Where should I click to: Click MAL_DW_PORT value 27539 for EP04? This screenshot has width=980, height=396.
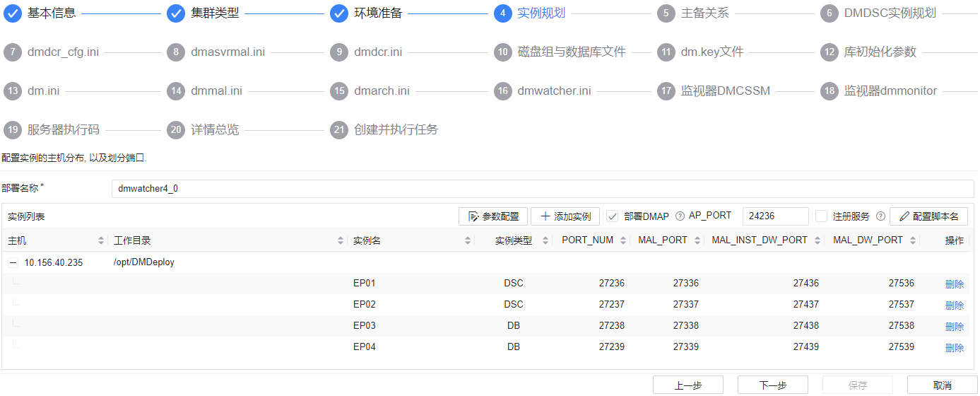[x=901, y=347]
